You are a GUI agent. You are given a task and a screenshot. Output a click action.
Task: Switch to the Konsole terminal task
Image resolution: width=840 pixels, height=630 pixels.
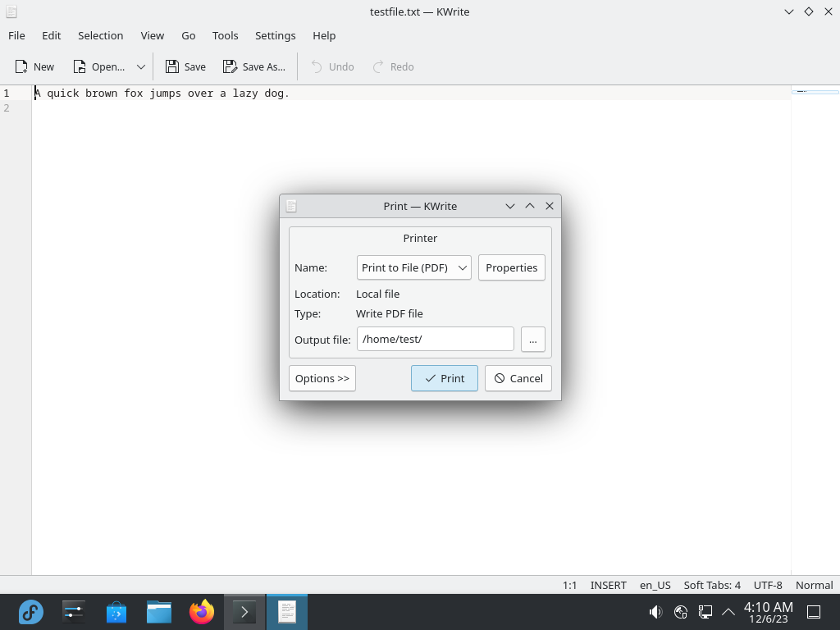pos(244,612)
